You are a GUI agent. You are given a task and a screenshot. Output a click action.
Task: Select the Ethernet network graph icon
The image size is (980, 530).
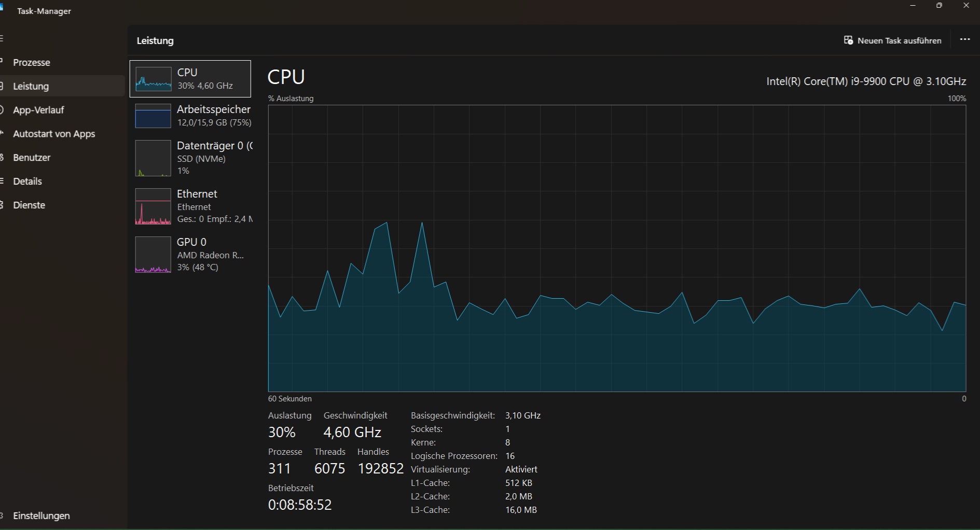tap(153, 206)
